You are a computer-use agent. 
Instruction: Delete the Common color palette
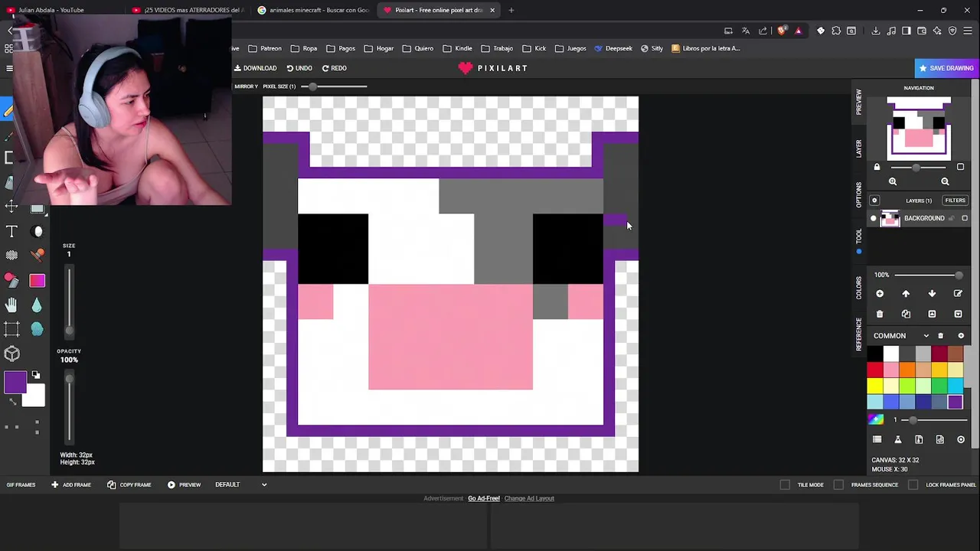tap(941, 336)
